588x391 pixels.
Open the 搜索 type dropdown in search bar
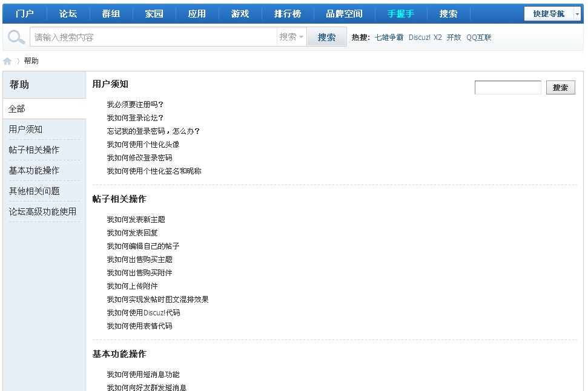[x=291, y=37]
